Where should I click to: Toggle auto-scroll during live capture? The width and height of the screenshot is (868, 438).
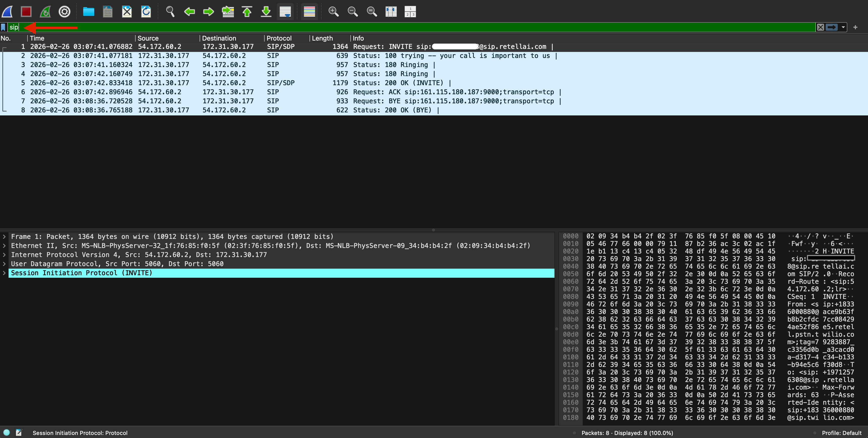point(285,12)
